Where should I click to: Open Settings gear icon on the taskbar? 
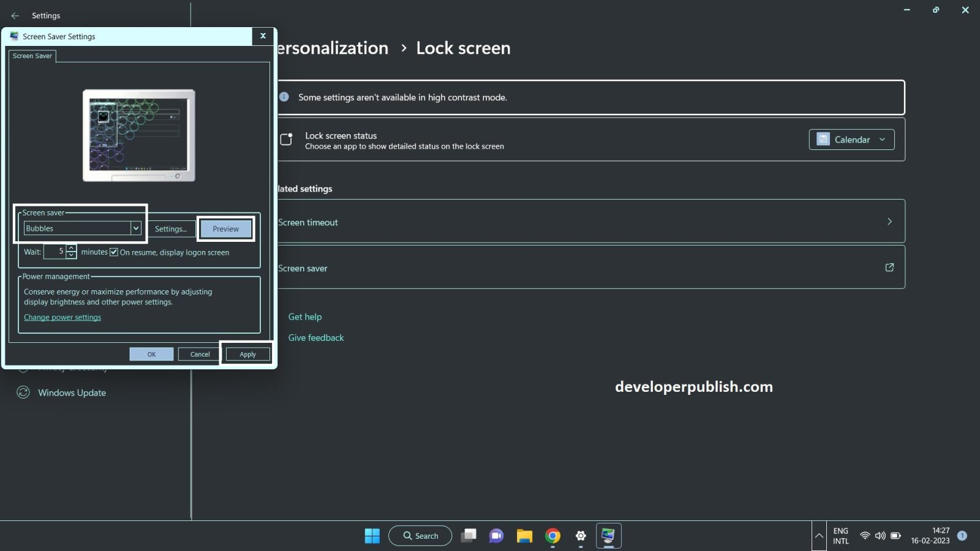[x=580, y=536]
